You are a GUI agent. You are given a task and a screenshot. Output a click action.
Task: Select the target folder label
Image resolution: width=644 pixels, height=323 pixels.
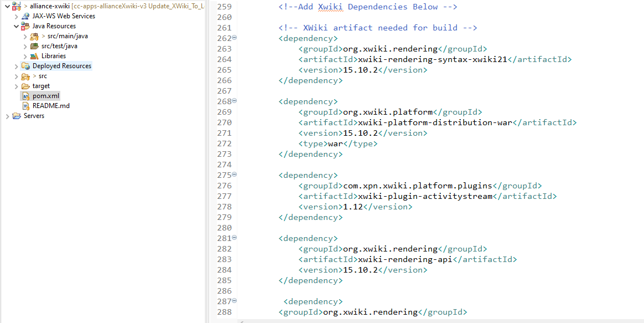41,86
